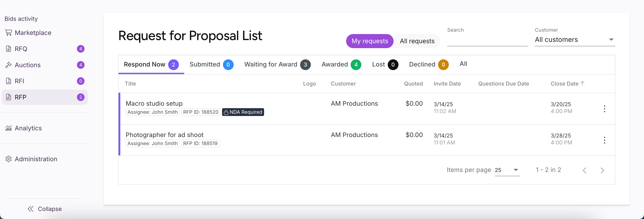The width and height of the screenshot is (644, 219).
Task: Click the RFQ count badge 4
Action: [x=80, y=49]
